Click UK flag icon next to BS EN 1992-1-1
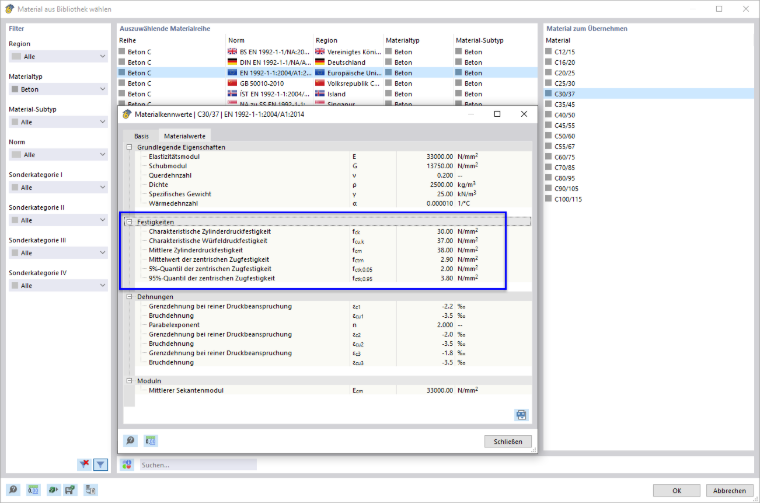 (232, 51)
